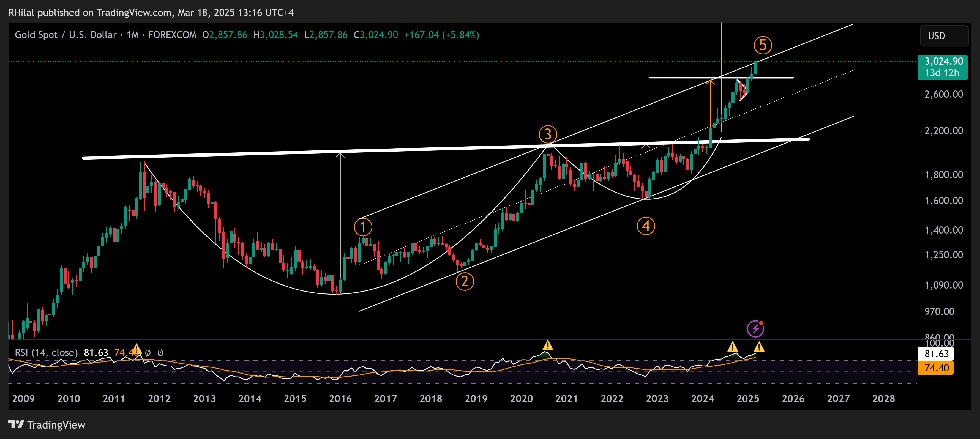This screenshot has height=439, width=980.
Task: Click the 2016 year label on time axis
Action: (x=340, y=399)
